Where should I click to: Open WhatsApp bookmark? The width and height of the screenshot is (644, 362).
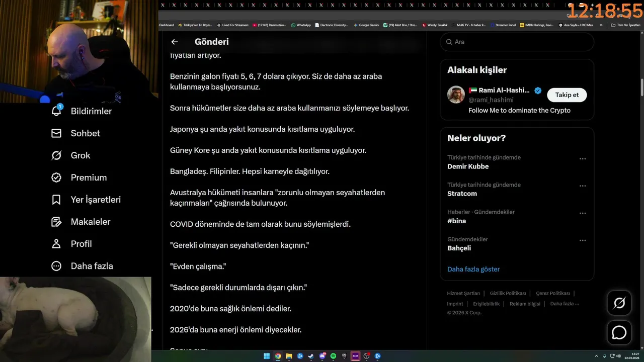tap(301, 25)
